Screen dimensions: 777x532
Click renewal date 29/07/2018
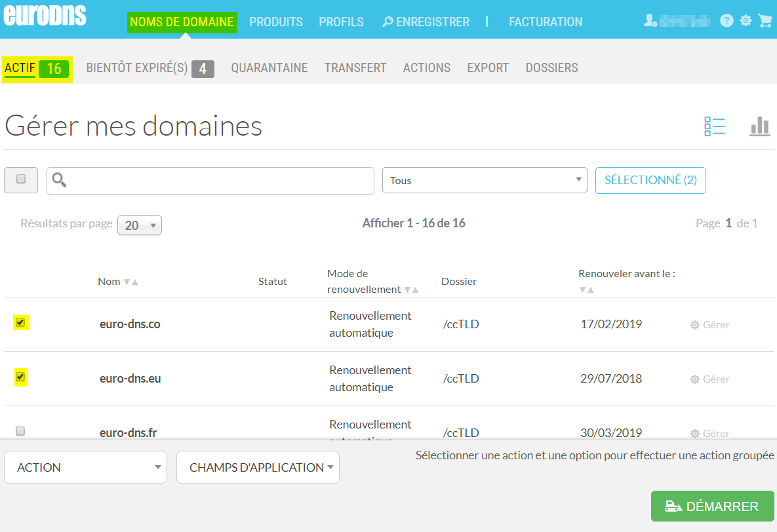click(611, 379)
